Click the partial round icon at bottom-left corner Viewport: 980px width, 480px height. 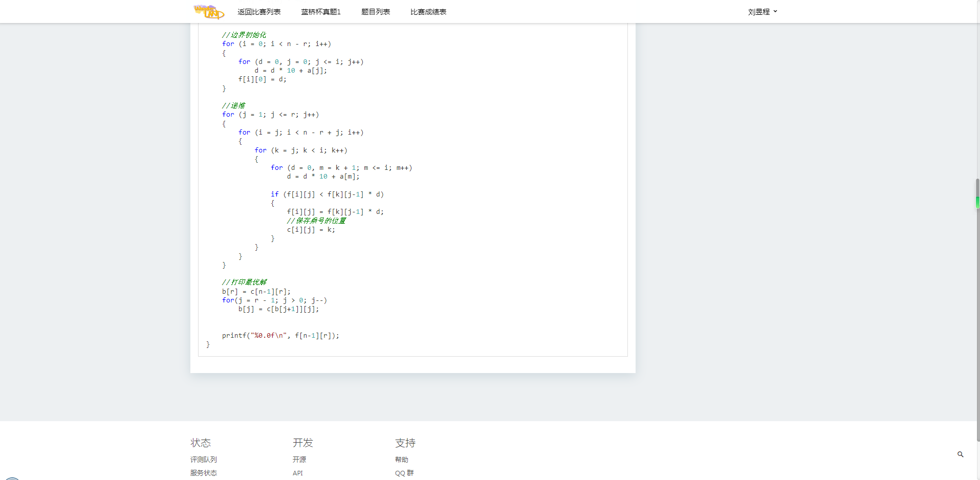tap(12, 478)
